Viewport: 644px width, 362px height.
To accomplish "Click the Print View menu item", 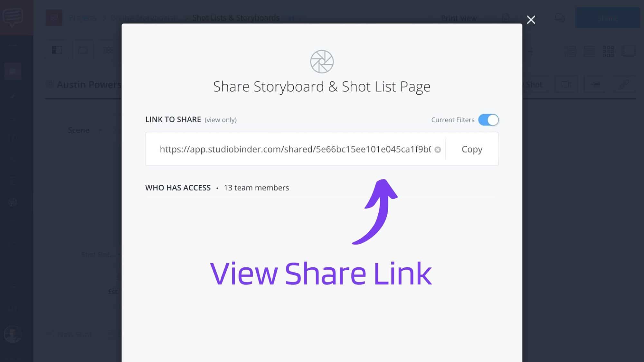I will pos(459,18).
